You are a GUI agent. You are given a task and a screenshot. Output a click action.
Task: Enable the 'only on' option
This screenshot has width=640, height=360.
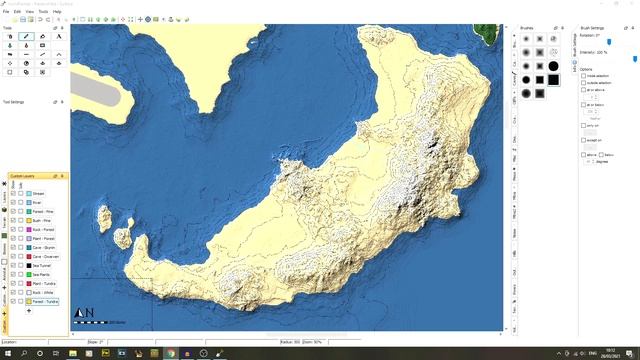[583, 126]
